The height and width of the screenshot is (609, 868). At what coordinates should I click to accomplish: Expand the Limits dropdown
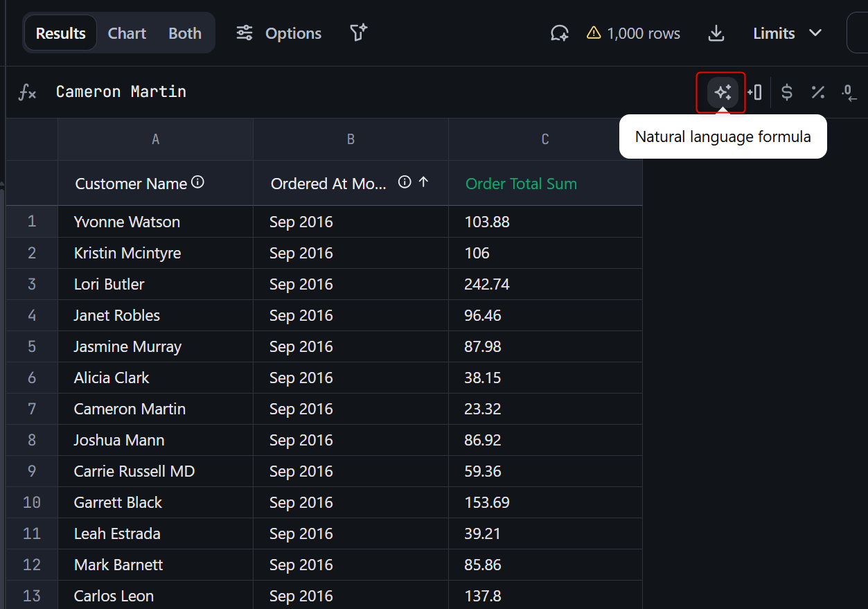coord(787,33)
